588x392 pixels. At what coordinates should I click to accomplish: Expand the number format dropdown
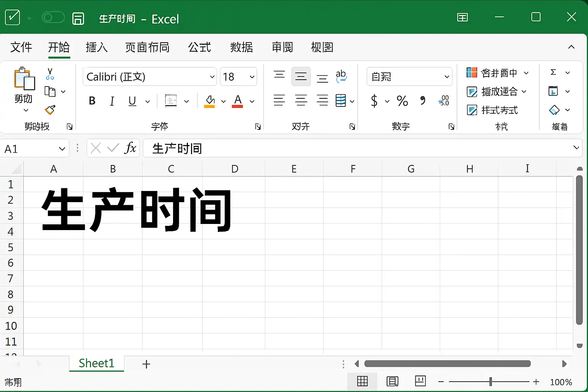click(409, 77)
